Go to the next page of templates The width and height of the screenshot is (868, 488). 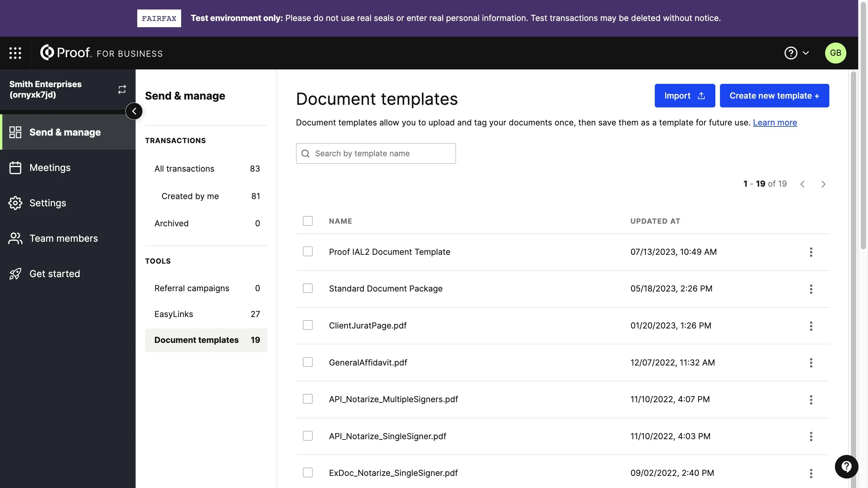coord(823,184)
